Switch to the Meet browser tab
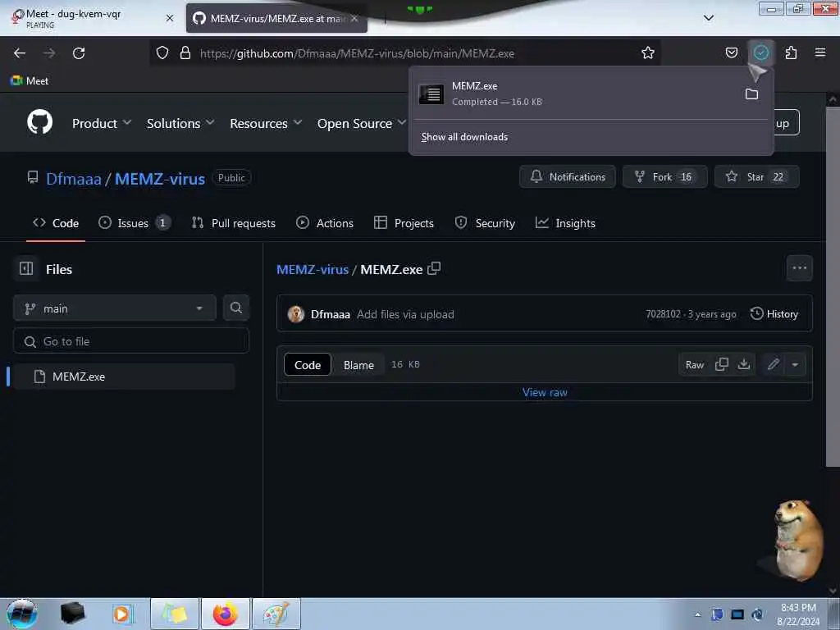 pyautogui.click(x=92, y=18)
